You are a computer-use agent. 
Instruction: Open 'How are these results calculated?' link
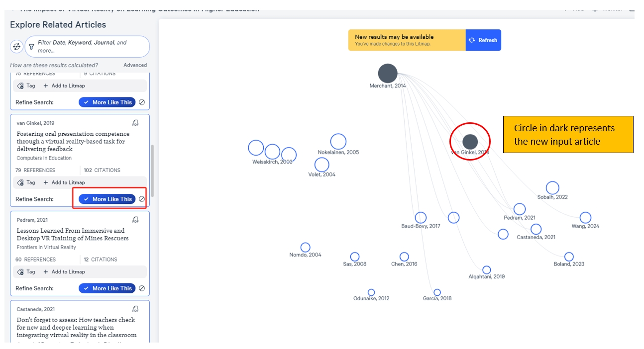pos(54,65)
